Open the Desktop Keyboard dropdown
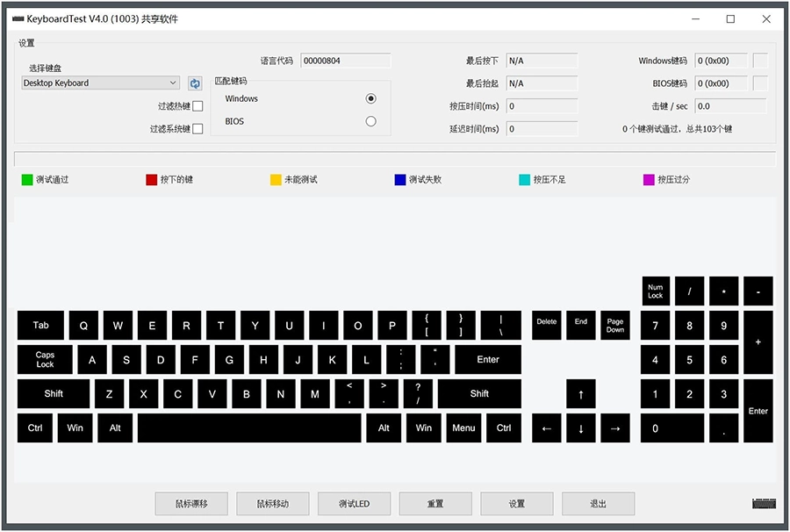790x532 pixels. coord(100,83)
